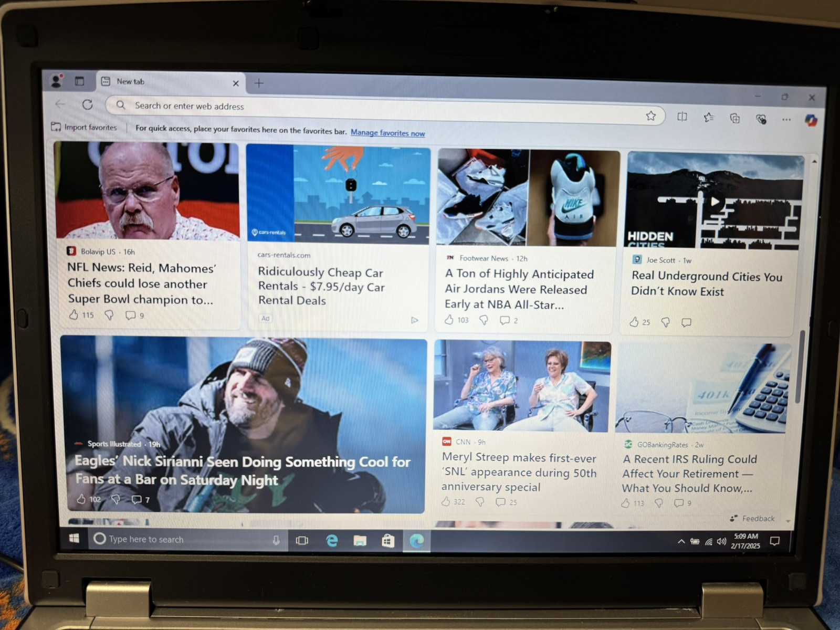840x630 pixels.
Task: Open the Favorites list icon
Action: [709, 118]
